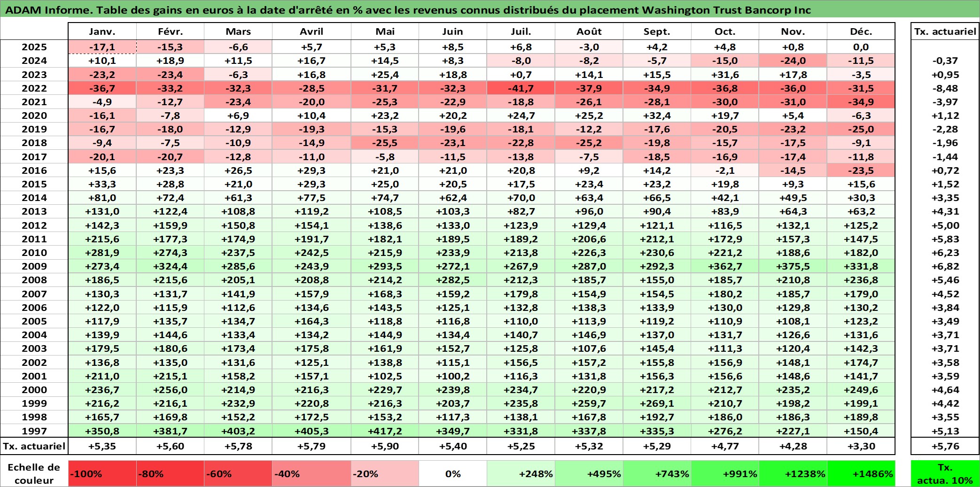Click the +362,7 cell in 2009

[725, 266]
